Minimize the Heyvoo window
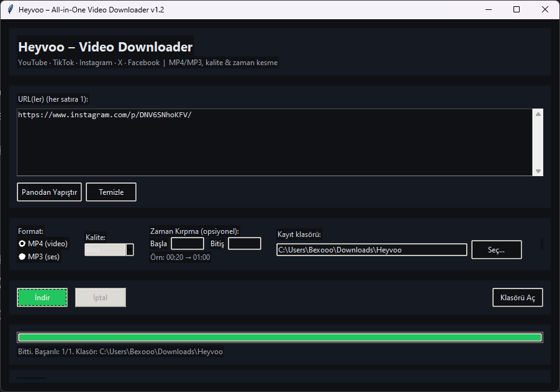This screenshot has width=560, height=392. tap(489, 9)
